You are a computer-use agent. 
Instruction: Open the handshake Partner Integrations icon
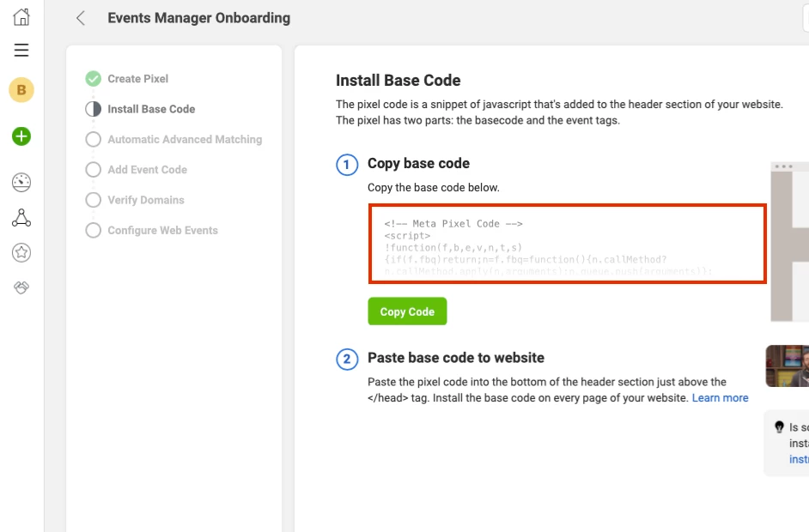(21, 287)
